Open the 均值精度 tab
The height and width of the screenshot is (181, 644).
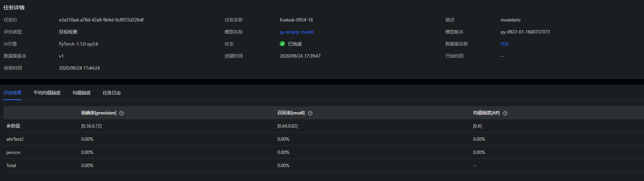click(x=82, y=93)
